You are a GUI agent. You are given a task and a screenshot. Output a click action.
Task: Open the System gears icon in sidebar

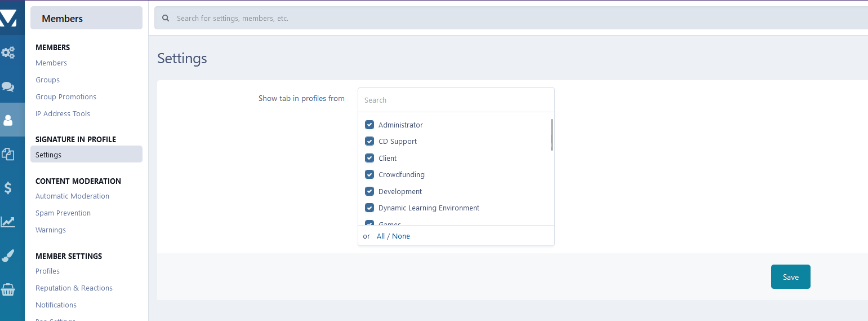pyautogui.click(x=8, y=53)
